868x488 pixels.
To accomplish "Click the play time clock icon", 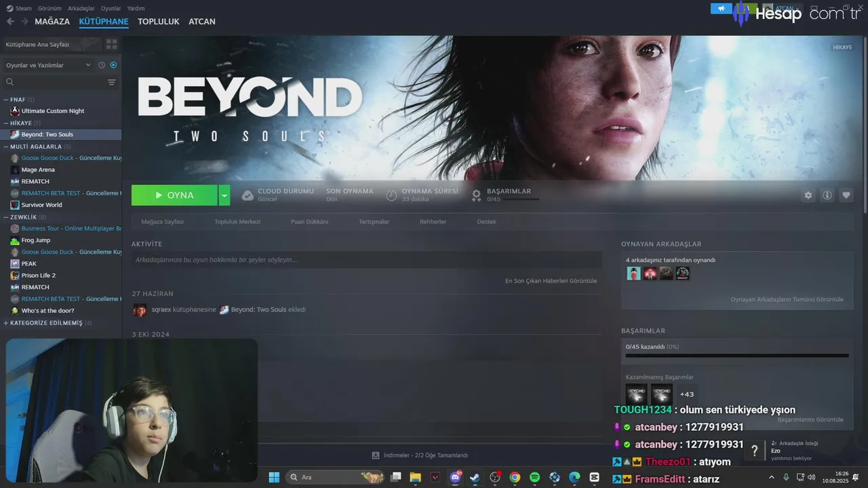I will pyautogui.click(x=391, y=195).
